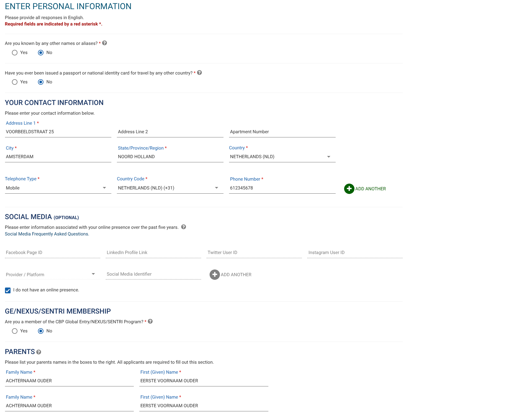The height and width of the screenshot is (418, 532).
Task: Open the Country dropdown showing Netherlands (NLD)
Action: pos(282,157)
